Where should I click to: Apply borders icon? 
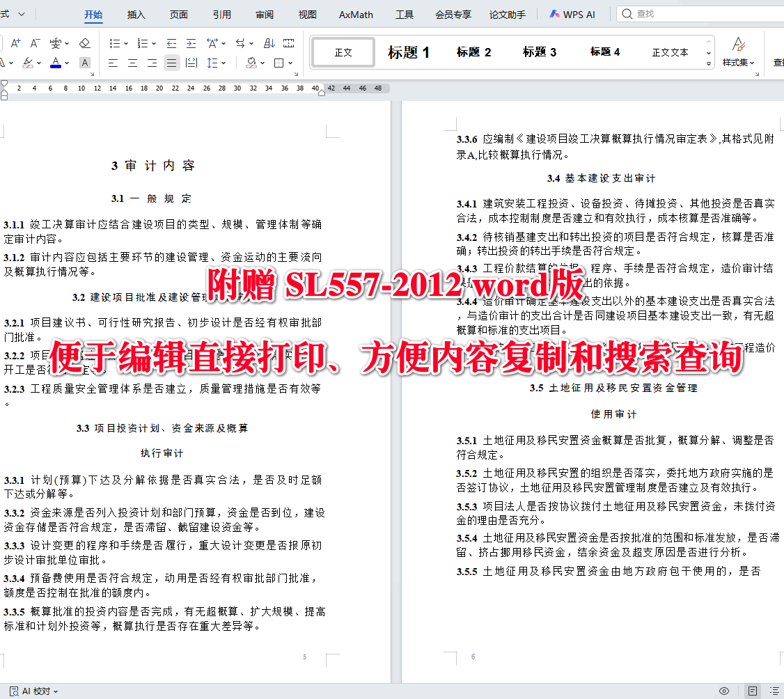pos(279,63)
